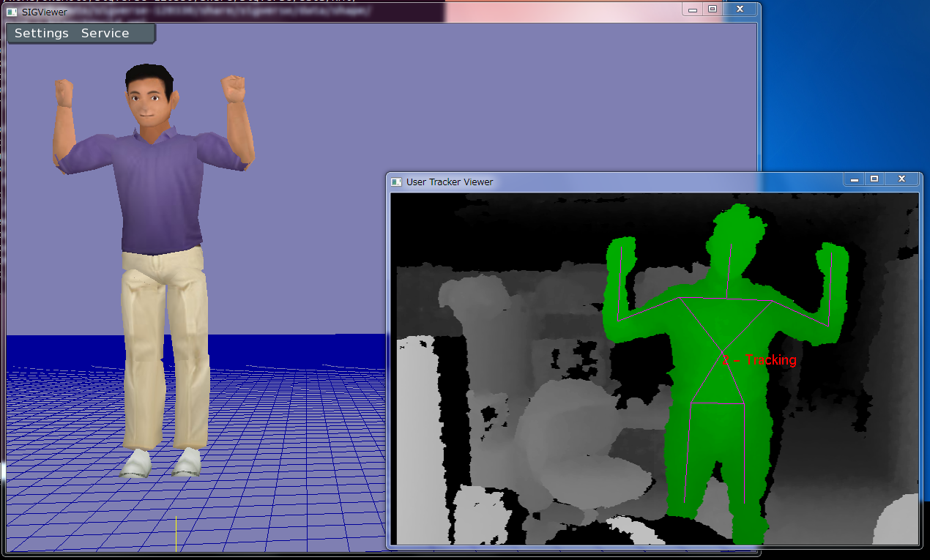
Task: Click the red "2 - Tracking" label
Action: 759,360
